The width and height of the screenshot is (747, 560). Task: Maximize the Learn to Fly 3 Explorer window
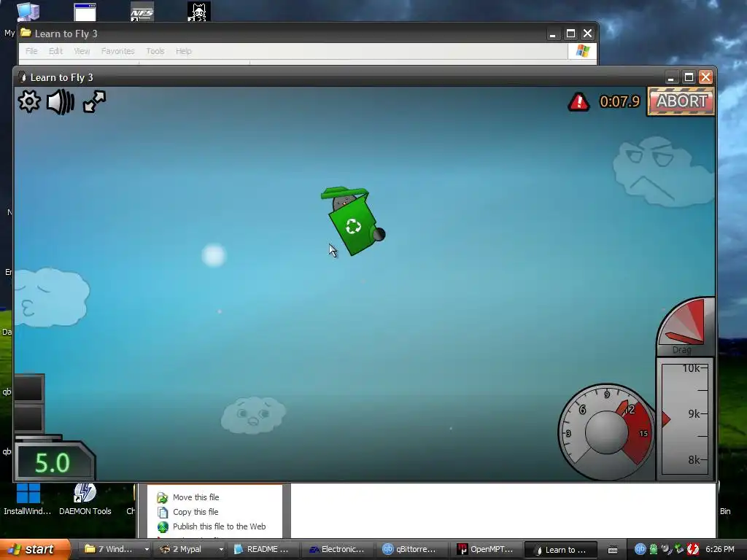[x=570, y=34]
